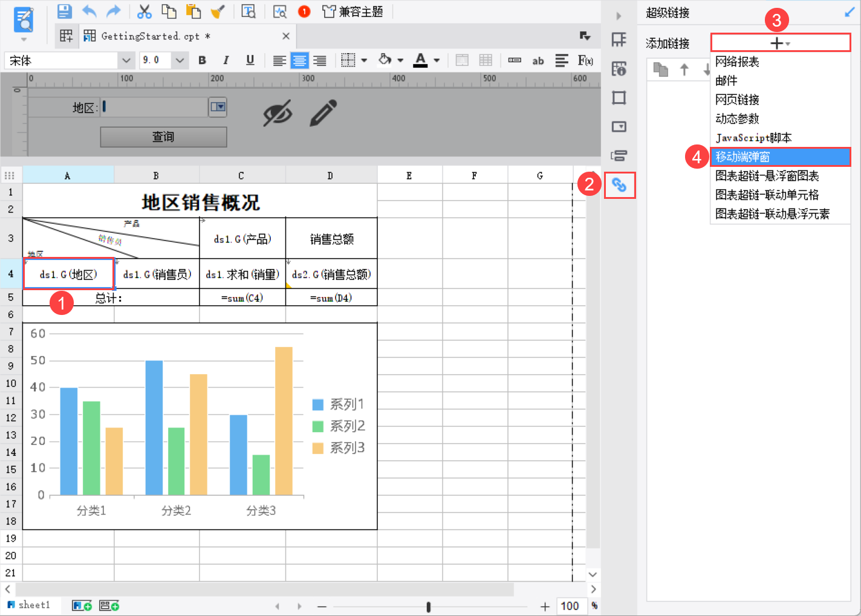Screen dimensions: 861x616
Task: Open the tab list dropdown arrow
Action: click(x=585, y=36)
